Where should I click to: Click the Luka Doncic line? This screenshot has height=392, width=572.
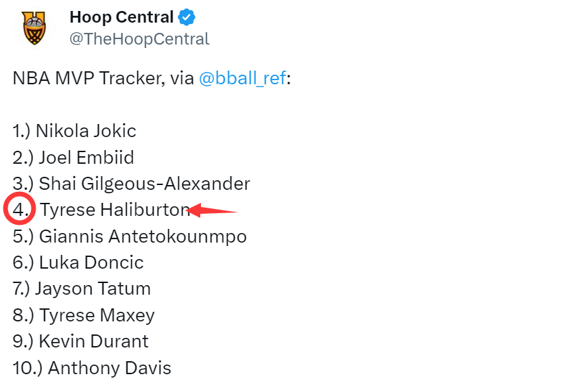(91, 262)
